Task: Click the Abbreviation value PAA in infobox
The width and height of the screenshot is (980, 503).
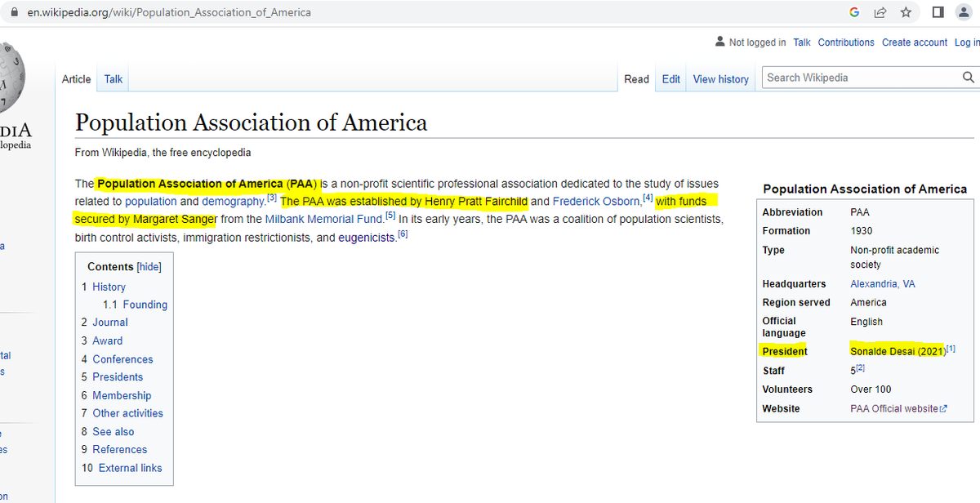Action: [x=860, y=212]
